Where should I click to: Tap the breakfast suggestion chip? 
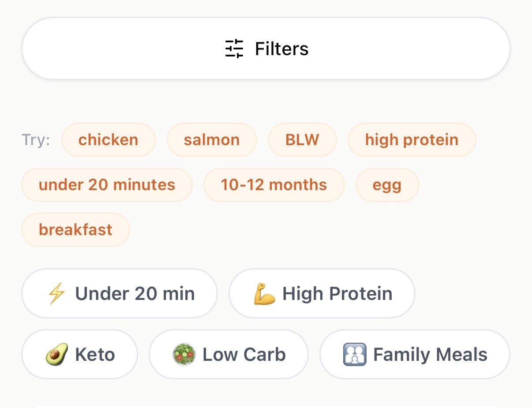(x=76, y=229)
